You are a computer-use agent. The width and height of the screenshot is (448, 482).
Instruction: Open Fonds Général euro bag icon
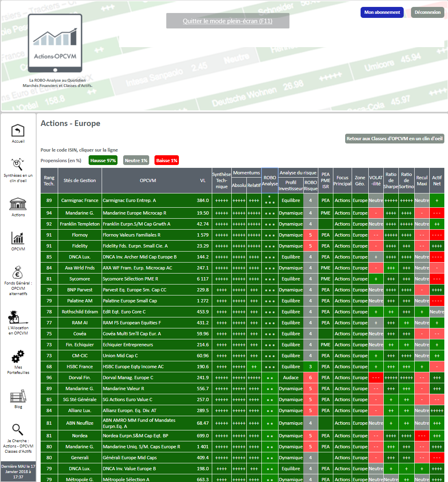click(17, 272)
